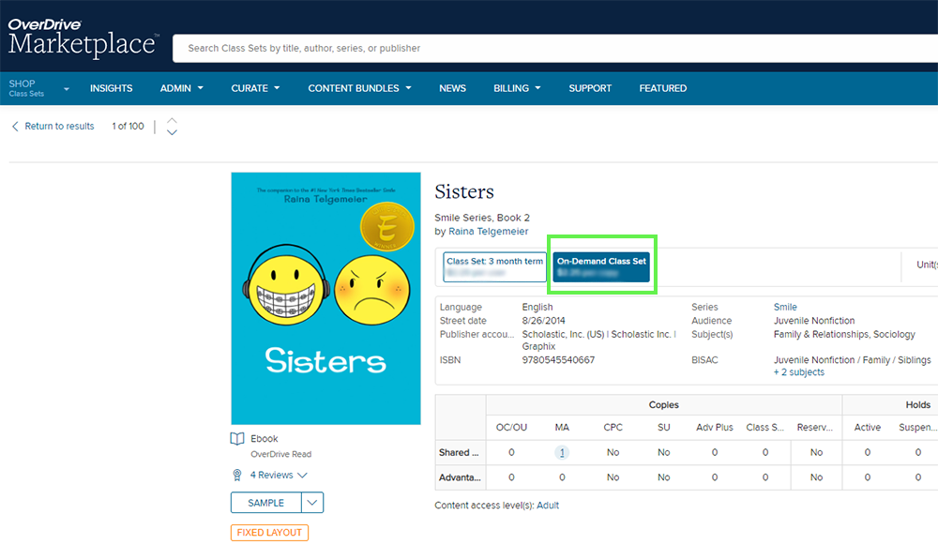Image resolution: width=938 pixels, height=560 pixels.
Task: Click 'Smile Series, Book 2' subtitle
Action: click(x=482, y=218)
